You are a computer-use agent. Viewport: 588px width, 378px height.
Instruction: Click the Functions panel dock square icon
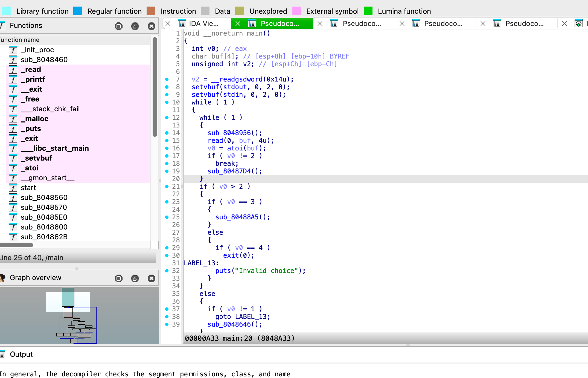[x=119, y=26]
